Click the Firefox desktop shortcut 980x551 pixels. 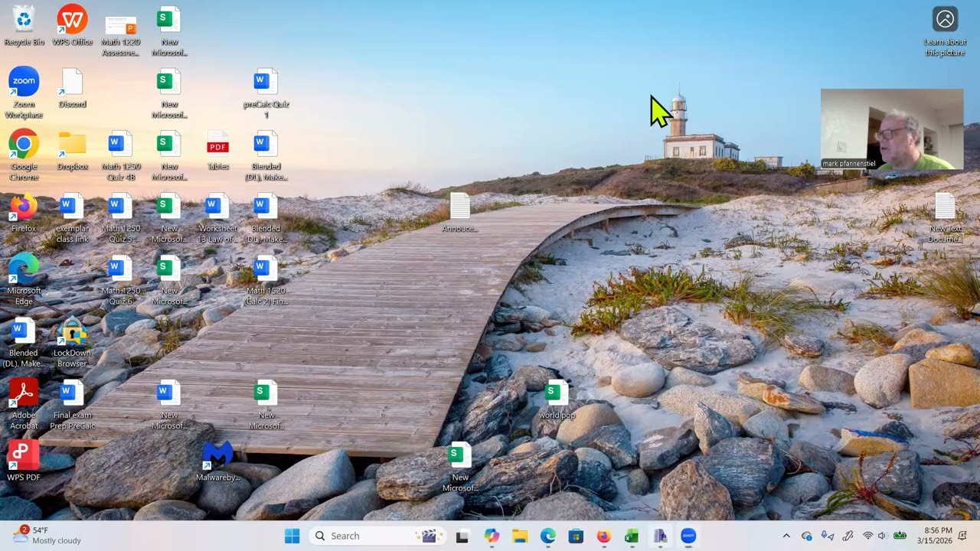coord(24,212)
